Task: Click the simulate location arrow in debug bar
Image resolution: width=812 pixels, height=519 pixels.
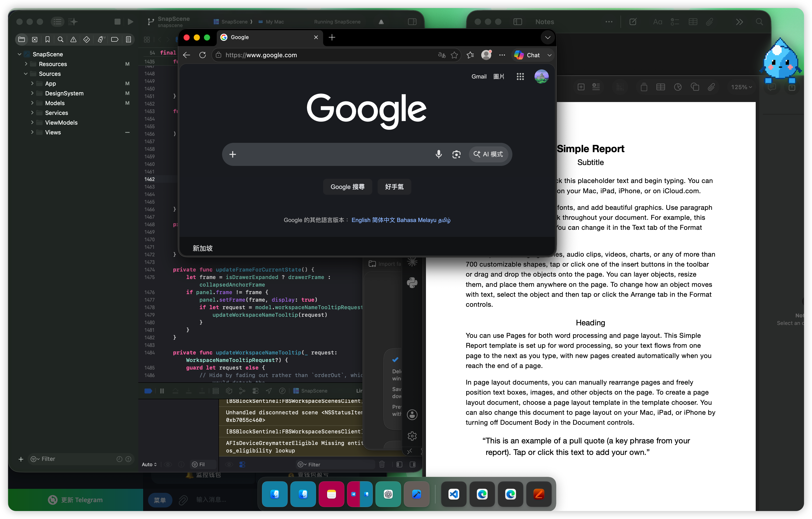Action: (x=269, y=391)
